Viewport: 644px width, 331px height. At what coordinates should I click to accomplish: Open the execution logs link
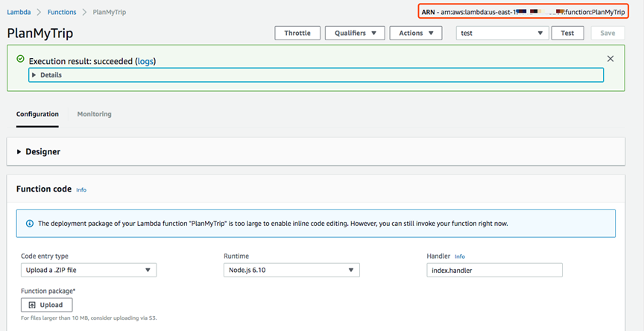[x=145, y=61]
